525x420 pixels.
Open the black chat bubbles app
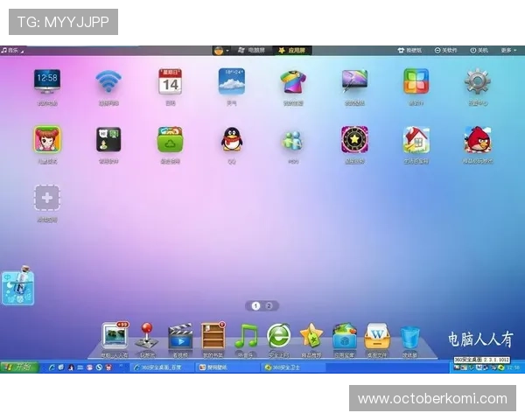108,139
